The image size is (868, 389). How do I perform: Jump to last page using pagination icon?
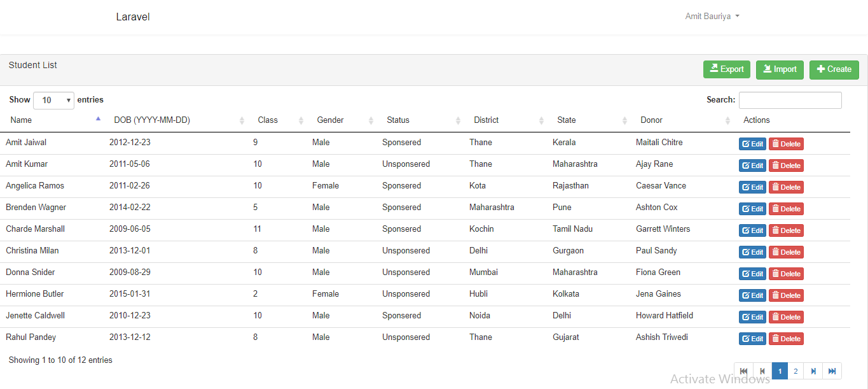pos(832,371)
